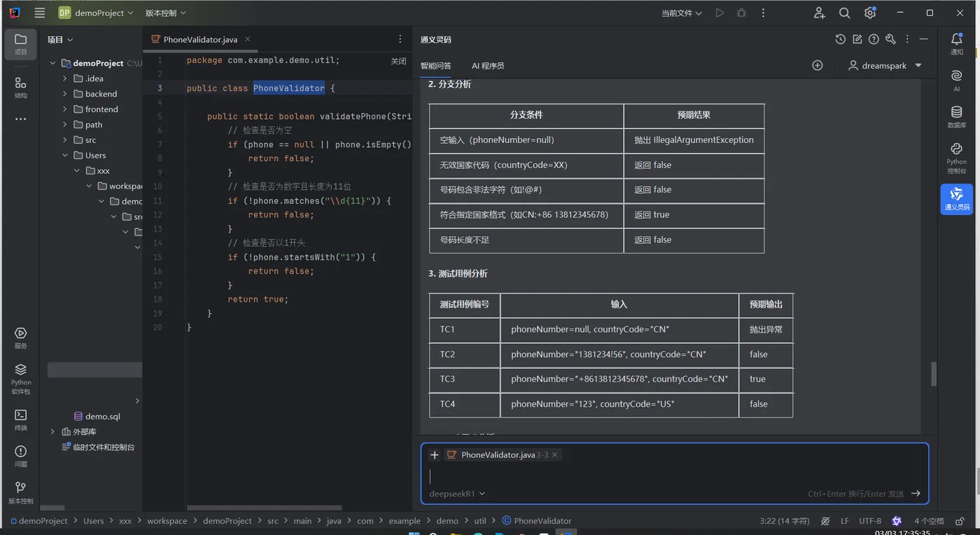
Task: Open Code With Me collaboration icon
Action: tap(820, 13)
